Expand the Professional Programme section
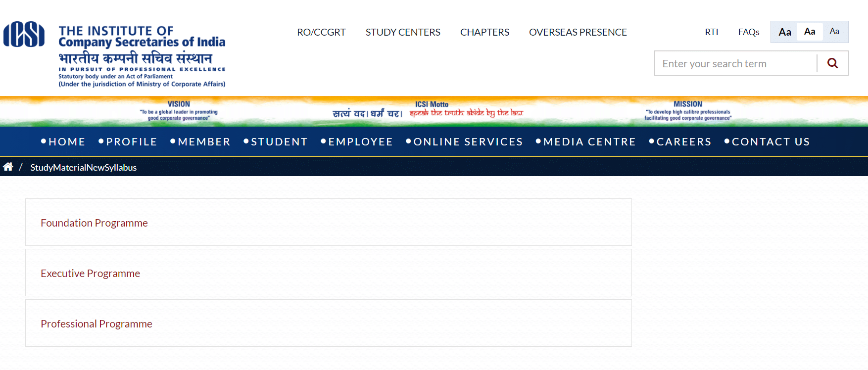Viewport: 868px width, 370px height. [x=96, y=324]
